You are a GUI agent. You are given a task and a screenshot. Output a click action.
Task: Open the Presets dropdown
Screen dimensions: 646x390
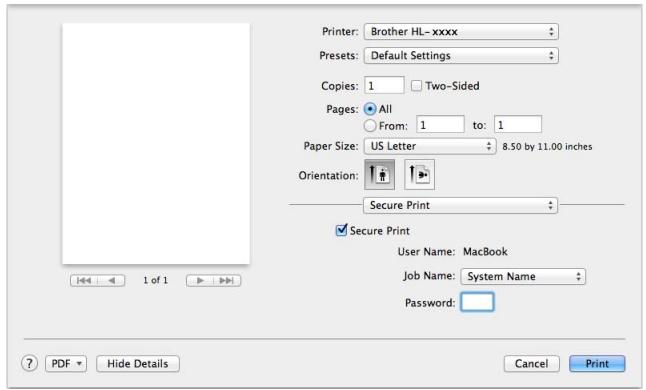[x=461, y=56]
